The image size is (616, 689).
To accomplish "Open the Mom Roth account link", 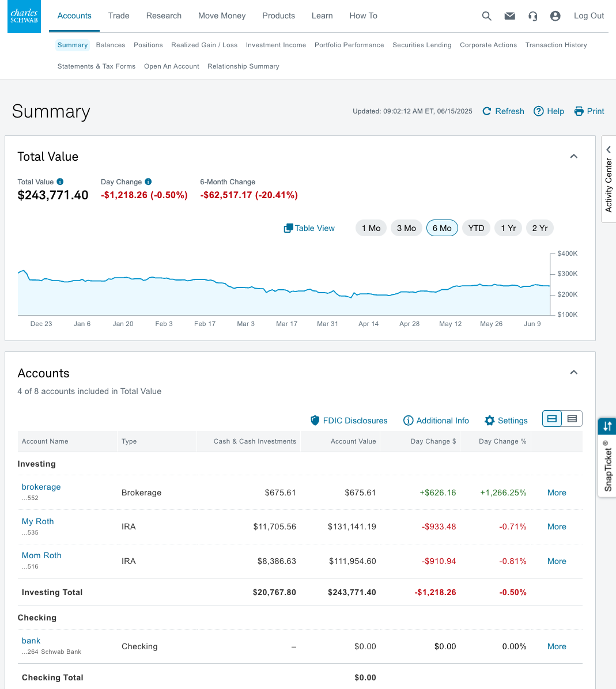I will (x=41, y=555).
